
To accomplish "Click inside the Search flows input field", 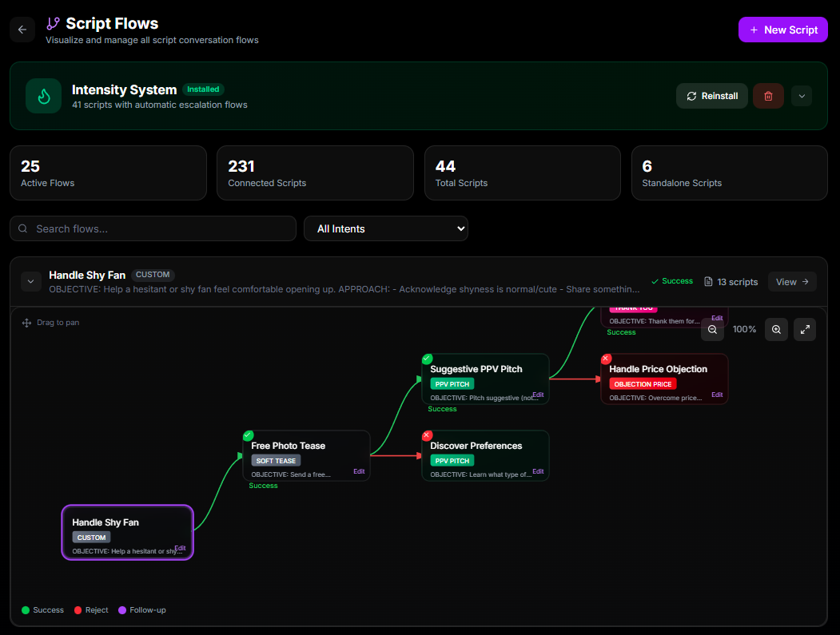I will point(152,228).
